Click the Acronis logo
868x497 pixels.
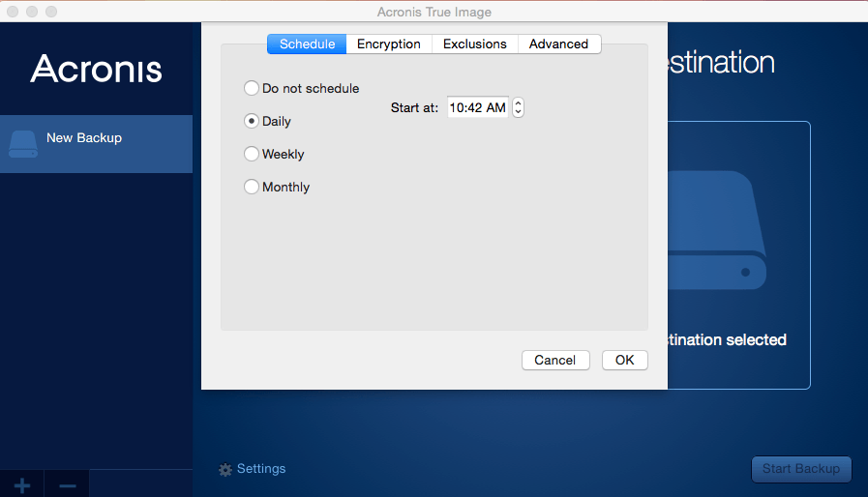tap(97, 69)
